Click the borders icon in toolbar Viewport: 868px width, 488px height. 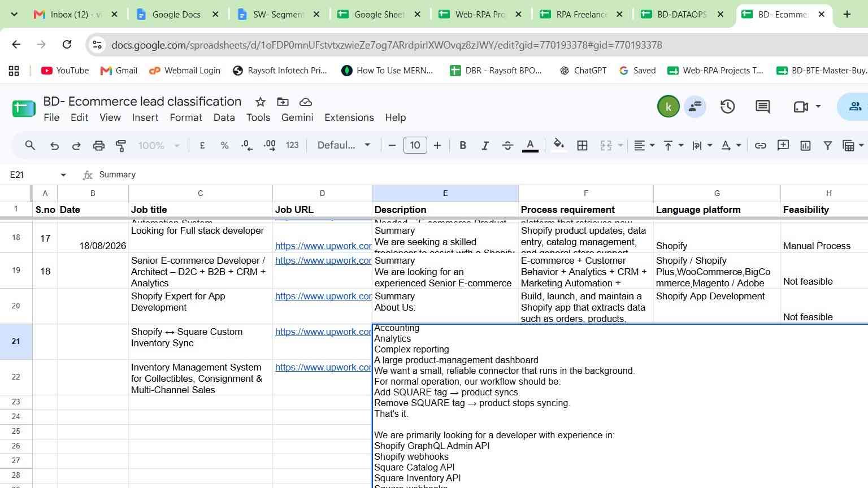tap(582, 146)
